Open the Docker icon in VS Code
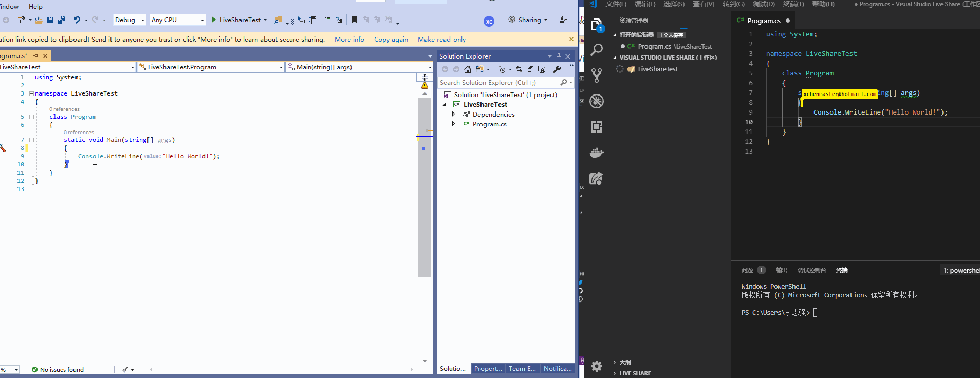The image size is (980, 378). click(x=597, y=153)
